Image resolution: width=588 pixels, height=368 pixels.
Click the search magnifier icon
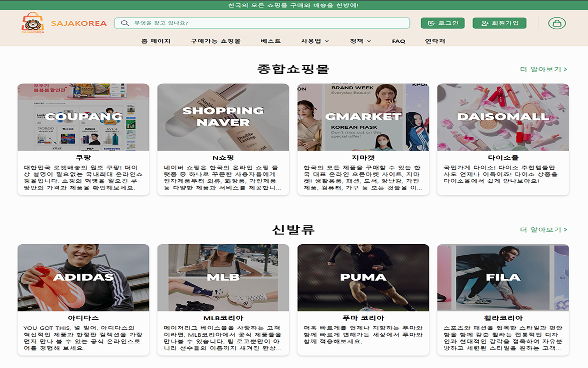(x=124, y=23)
